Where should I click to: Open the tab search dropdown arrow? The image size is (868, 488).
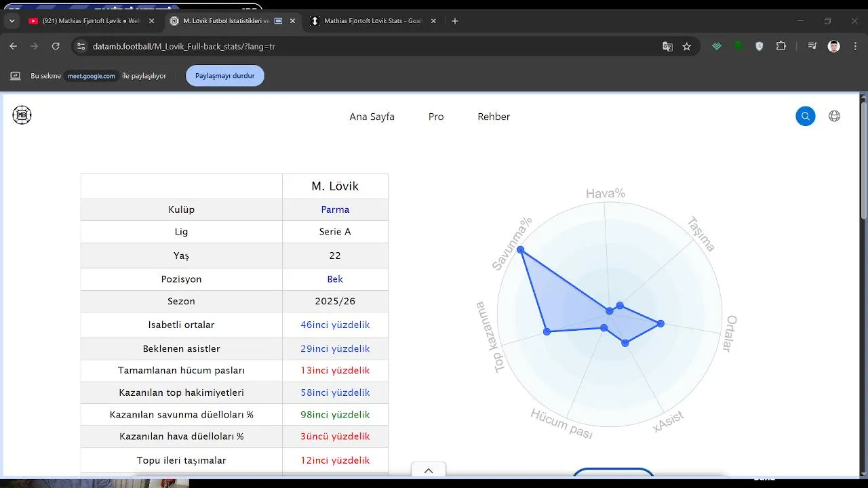pyautogui.click(x=12, y=21)
